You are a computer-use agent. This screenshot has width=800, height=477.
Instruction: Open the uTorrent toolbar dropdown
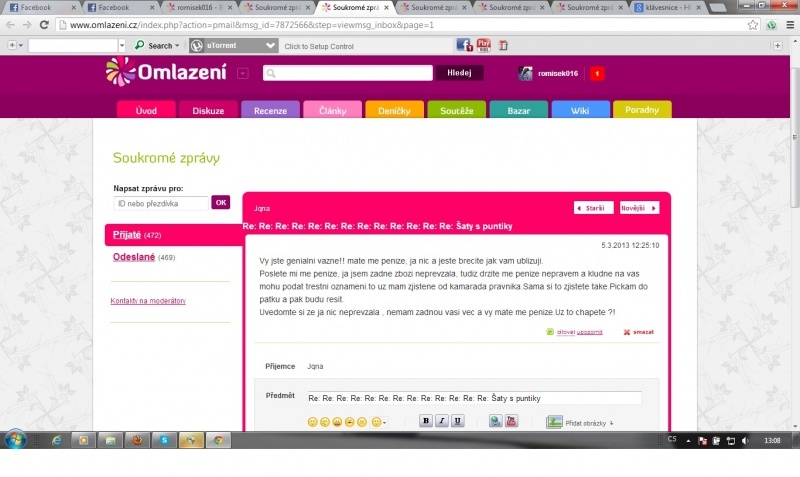point(270,45)
